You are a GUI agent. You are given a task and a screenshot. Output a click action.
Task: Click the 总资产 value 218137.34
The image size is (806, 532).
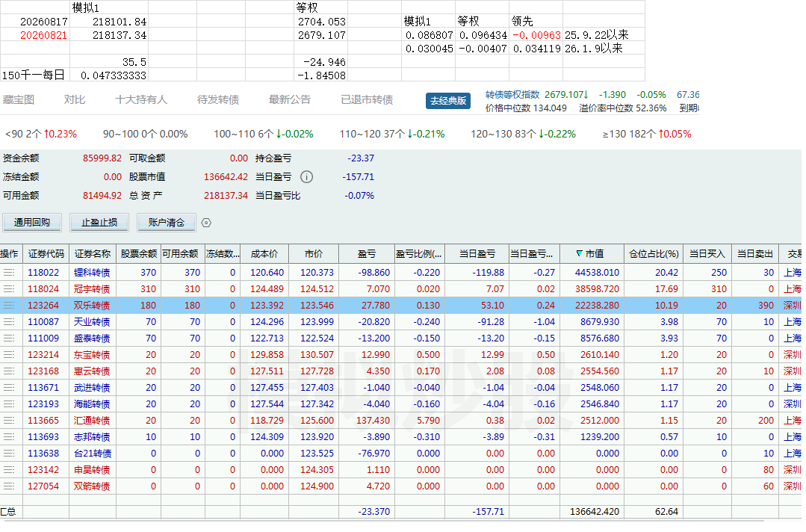coord(226,196)
